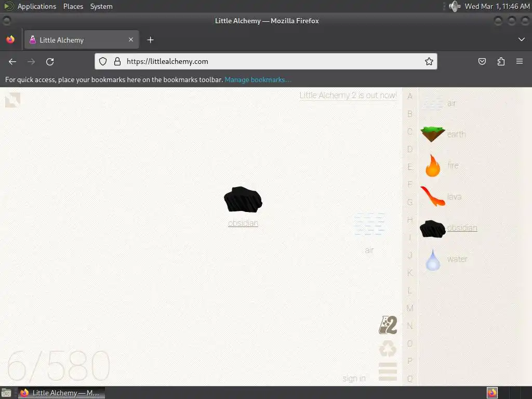Bookmark this page with the star icon

click(429, 61)
